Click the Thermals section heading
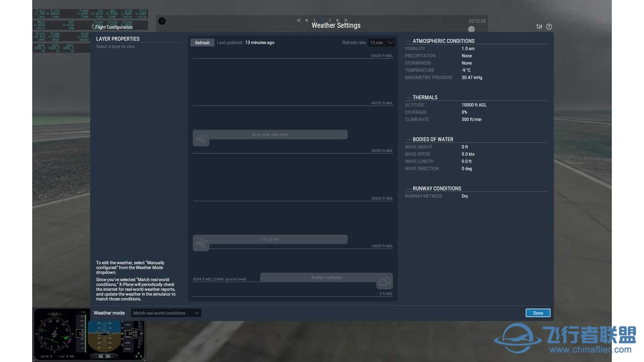Viewport: 644px width, 362px height. pos(425,98)
